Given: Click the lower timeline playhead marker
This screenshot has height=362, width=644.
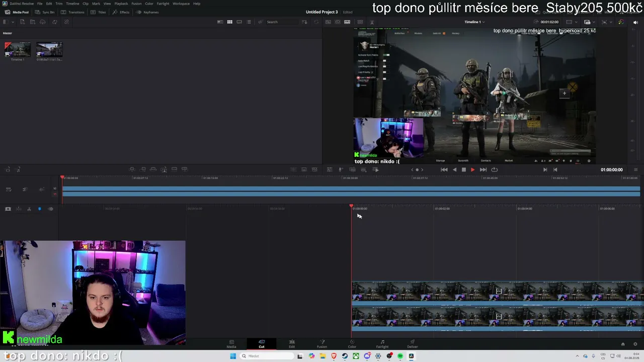Looking at the screenshot, I should [351, 207].
